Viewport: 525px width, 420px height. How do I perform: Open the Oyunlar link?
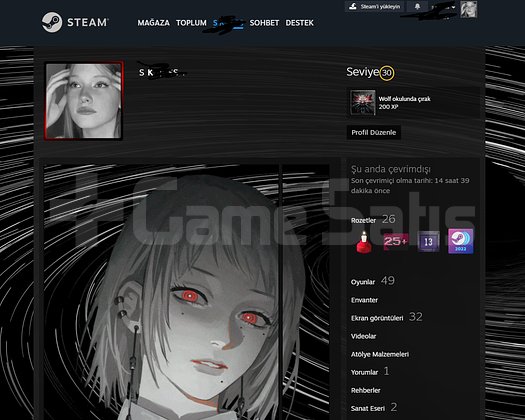[x=363, y=282]
